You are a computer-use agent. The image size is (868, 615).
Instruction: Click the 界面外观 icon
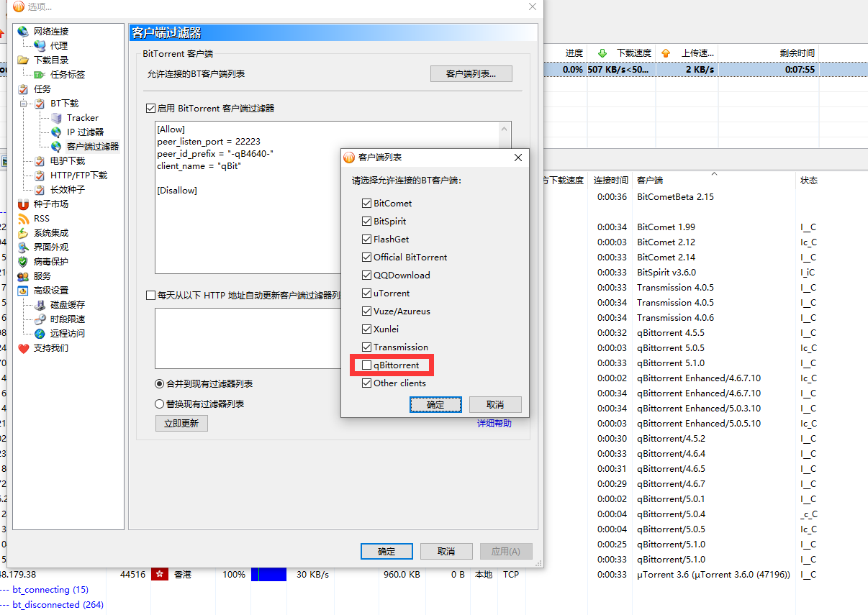click(x=23, y=247)
